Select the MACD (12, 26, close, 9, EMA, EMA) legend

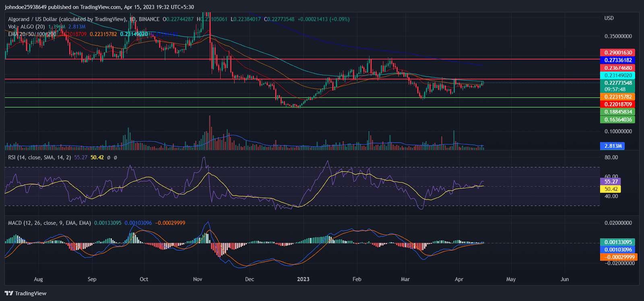(x=50, y=223)
